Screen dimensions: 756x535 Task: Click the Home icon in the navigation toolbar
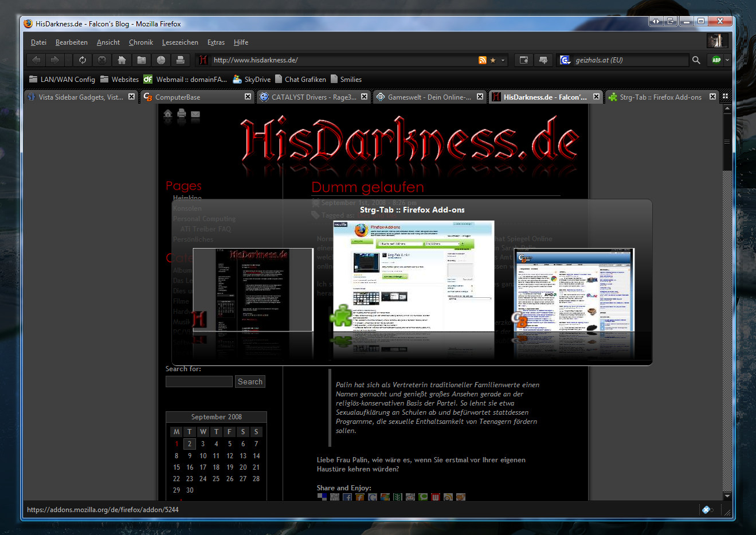[122, 60]
